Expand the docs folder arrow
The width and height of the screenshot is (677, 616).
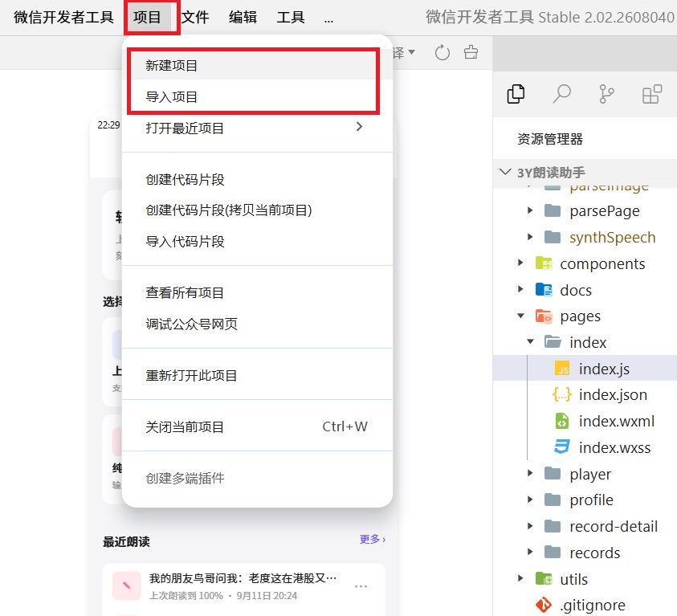click(x=520, y=290)
